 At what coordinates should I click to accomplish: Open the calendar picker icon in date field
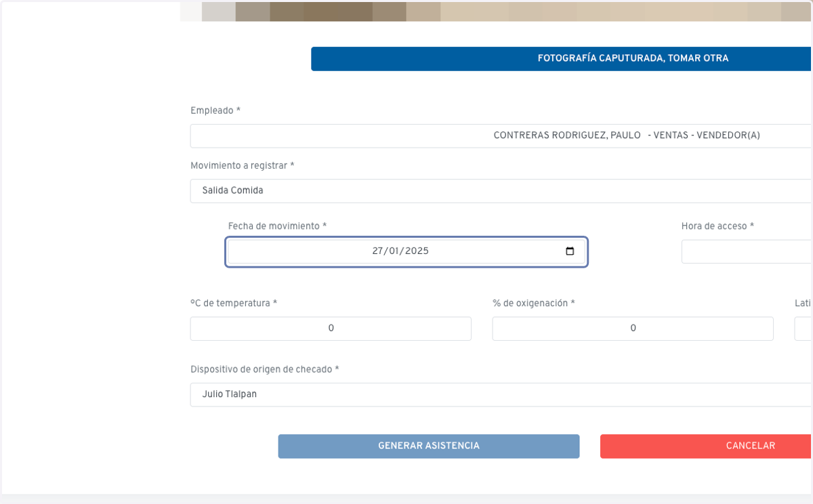pos(570,251)
